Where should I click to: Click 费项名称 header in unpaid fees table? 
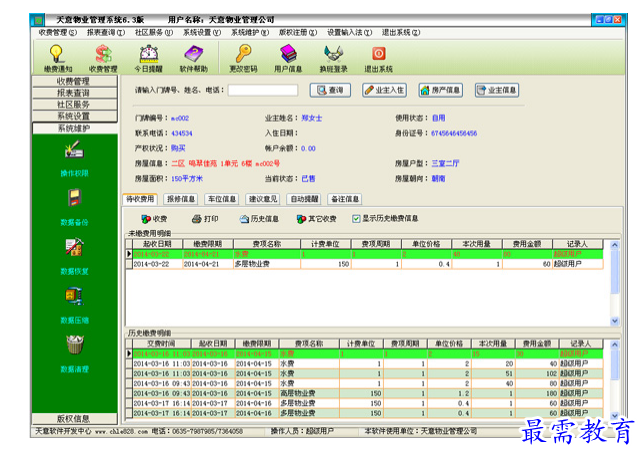click(267, 244)
